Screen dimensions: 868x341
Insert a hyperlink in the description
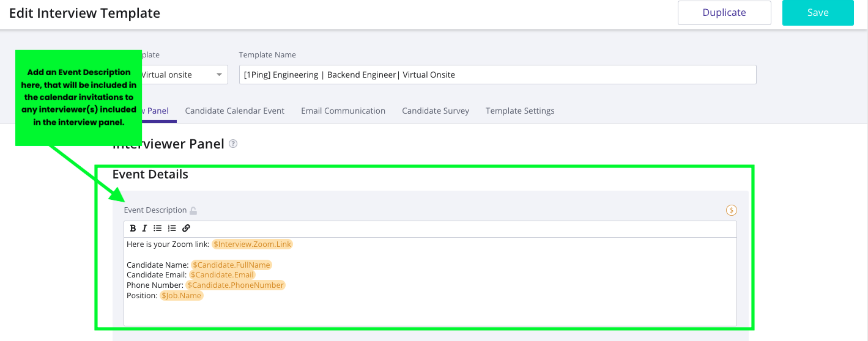pos(186,229)
